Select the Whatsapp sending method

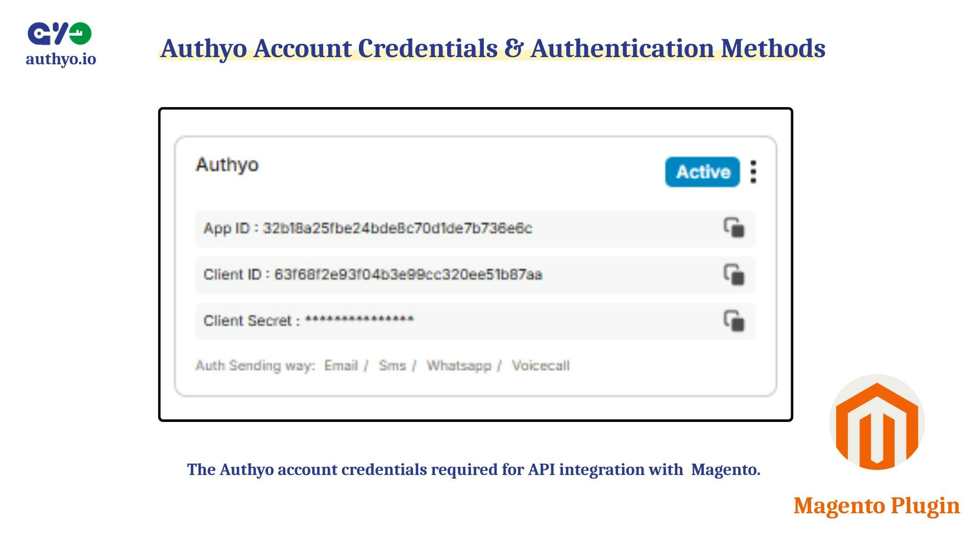pos(459,365)
